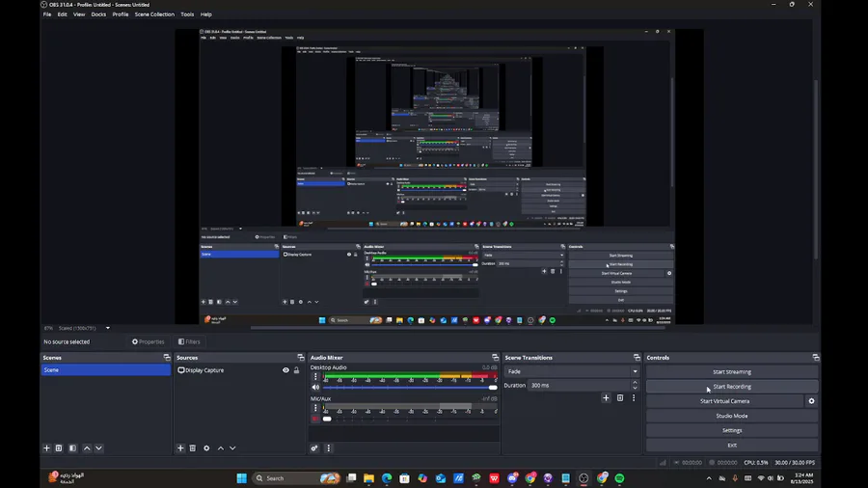
Task: Click Start Virtual Camera button
Action: click(x=724, y=401)
